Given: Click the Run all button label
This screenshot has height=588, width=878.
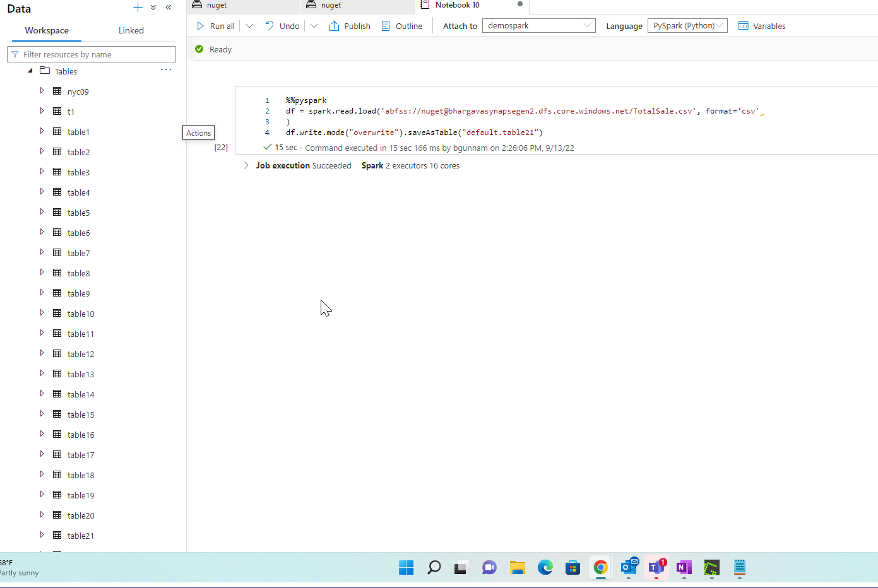Looking at the screenshot, I should click(x=222, y=26).
